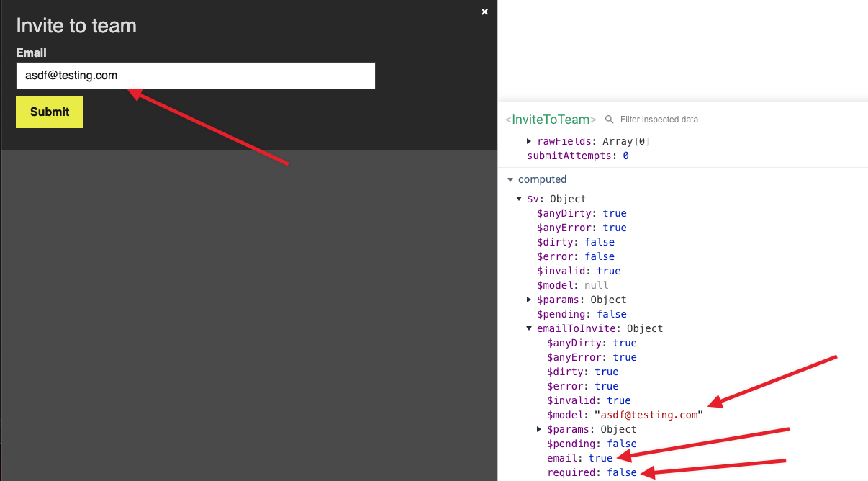868x481 pixels.
Task: Close the Invite to team dialog
Action: pyautogui.click(x=484, y=12)
